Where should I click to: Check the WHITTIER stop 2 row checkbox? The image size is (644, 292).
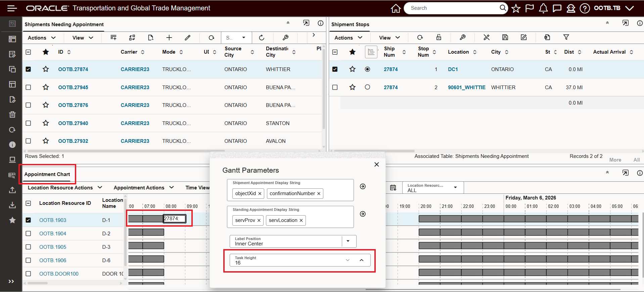pyautogui.click(x=335, y=87)
